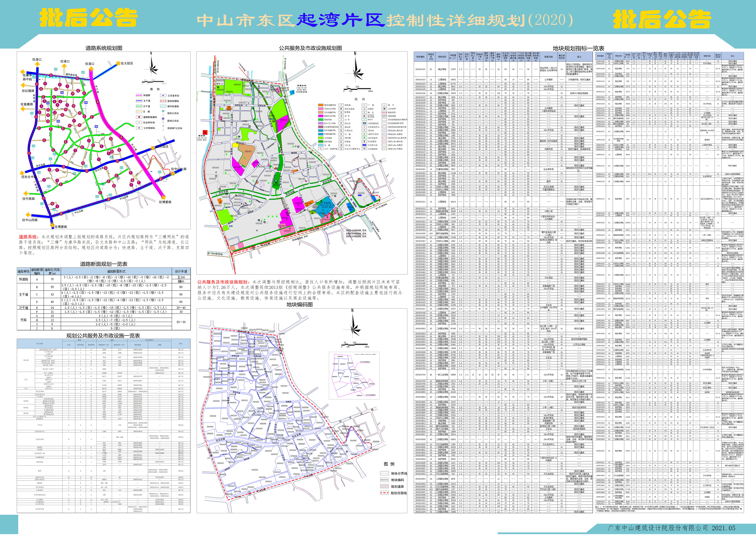Click the 往中山六路 label on road map
This screenshot has height=535, width=756.
click(x=179, y=169)
